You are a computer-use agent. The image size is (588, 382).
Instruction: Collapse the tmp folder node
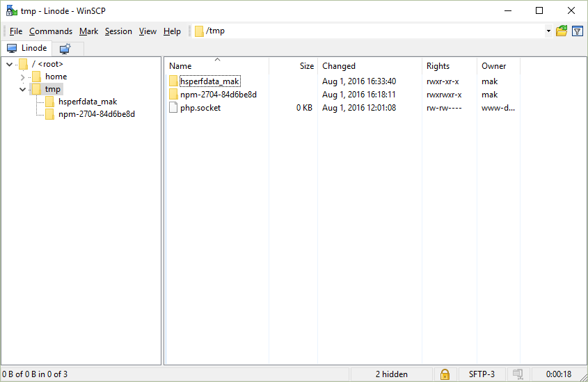[x=22, y=89]
